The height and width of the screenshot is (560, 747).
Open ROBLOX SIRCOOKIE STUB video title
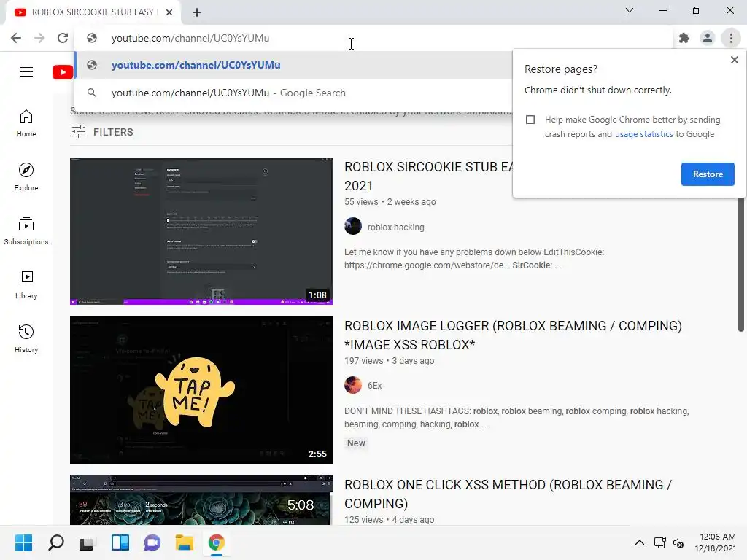tap(428, 176)
